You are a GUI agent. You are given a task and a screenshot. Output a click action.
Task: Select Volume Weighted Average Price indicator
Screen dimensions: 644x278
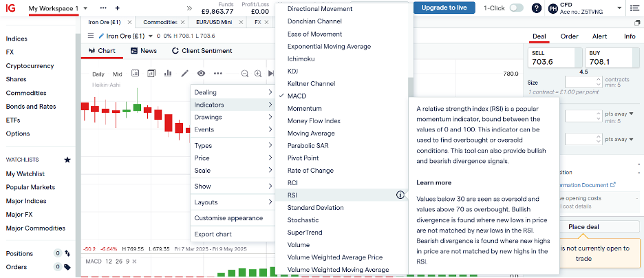[335, 257]
